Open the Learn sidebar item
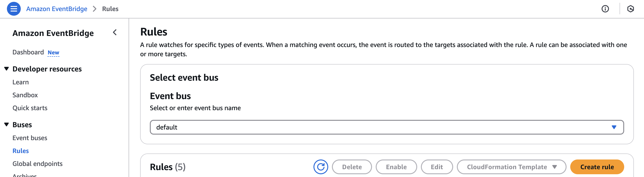 pyautogui.click(x=21, y=82)
